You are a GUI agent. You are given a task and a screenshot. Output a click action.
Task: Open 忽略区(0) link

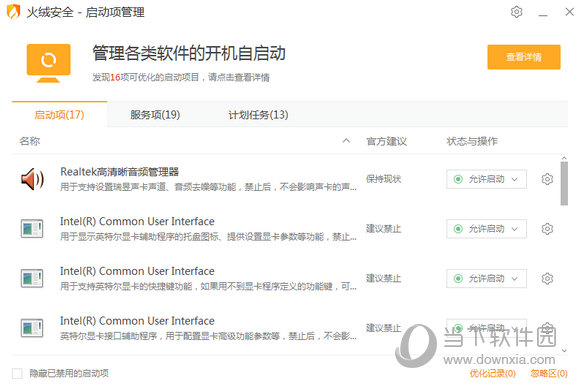549,373
